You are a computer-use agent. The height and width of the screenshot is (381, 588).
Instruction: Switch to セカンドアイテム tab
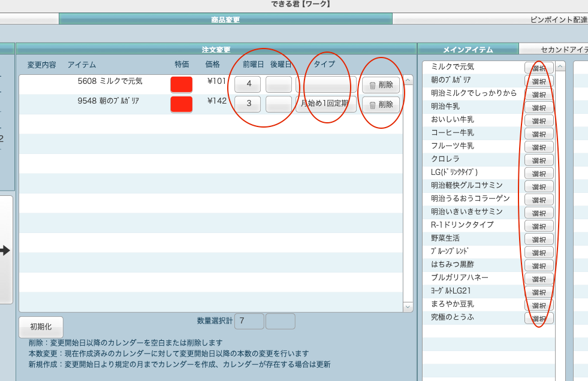(x=554, y=50)
